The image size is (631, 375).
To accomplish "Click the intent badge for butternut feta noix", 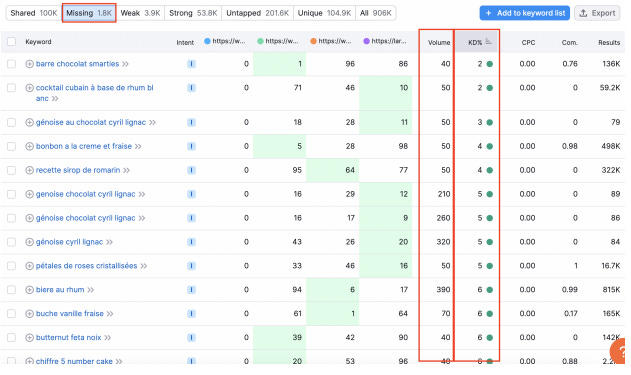I will coord(192,338).
